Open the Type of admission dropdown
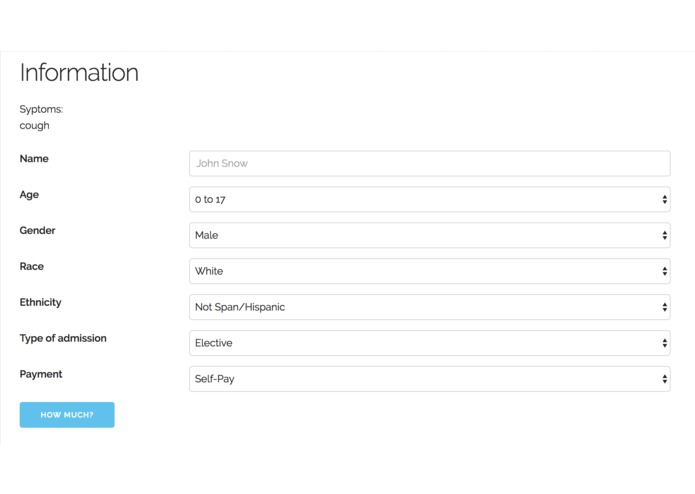This screenshot has height=494, width=695. pyautogui.click(x=429, y=343)
